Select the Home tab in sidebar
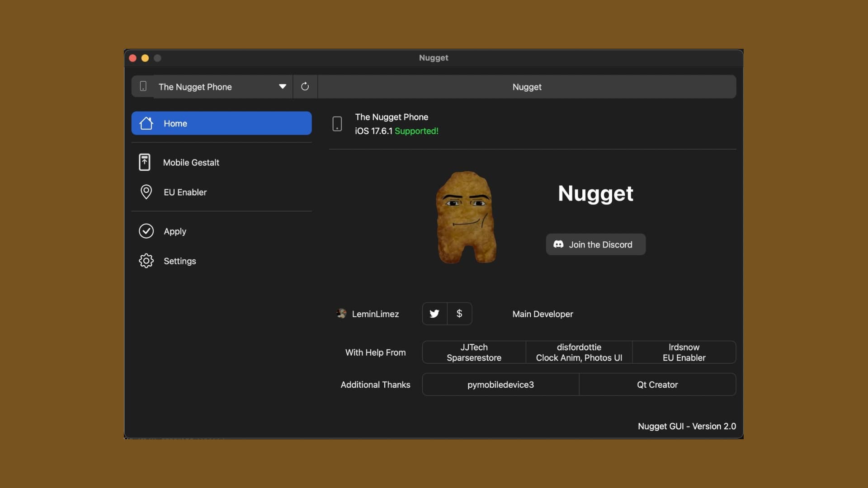 [221, 123]
